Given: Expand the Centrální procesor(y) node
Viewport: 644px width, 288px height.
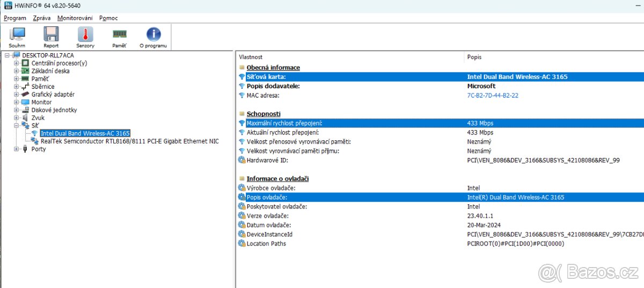Looking at the screenshot, I should 16,63.
